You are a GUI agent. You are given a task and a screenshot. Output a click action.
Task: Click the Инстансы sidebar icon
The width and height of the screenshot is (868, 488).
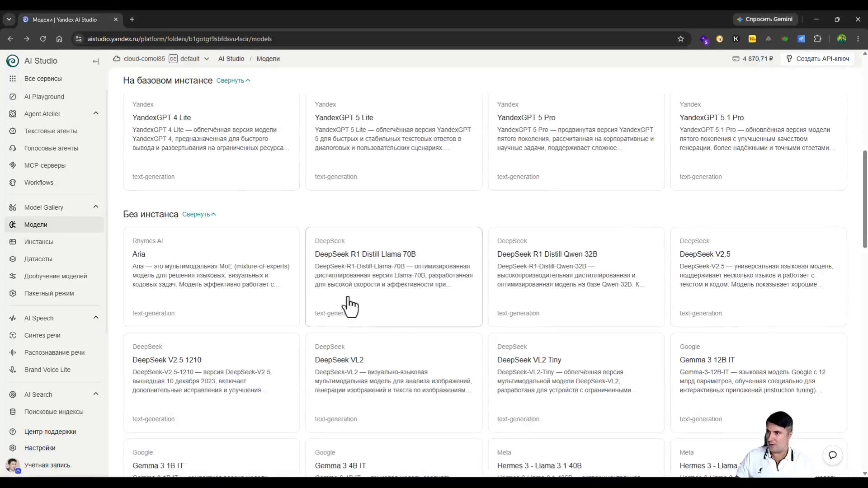coord(13,242)
